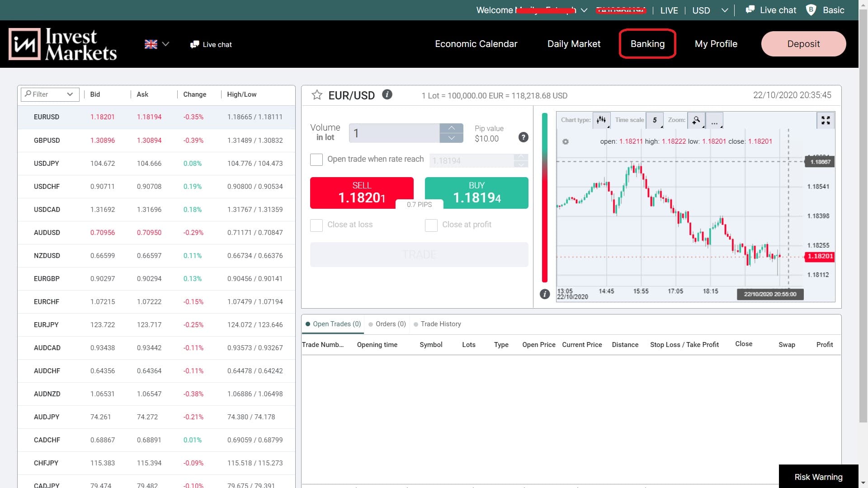The height and width of the screenshot is (488, 868).
Task: Add EUR/USD to favorites via star icon
Action: tap(316, 95)
